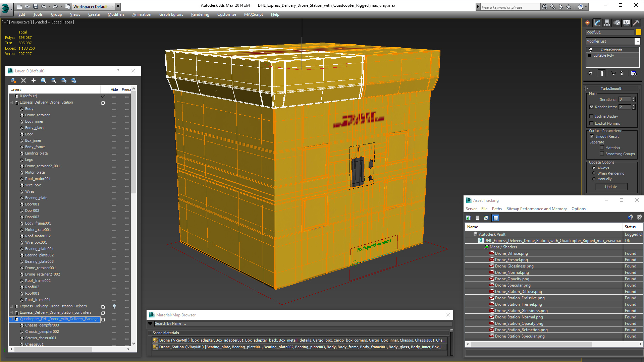The height and width of the screenshot is (362, 644).
Task: Click Delete Highlighted Empty Layers X icon
Action: [x=23, y=80]
